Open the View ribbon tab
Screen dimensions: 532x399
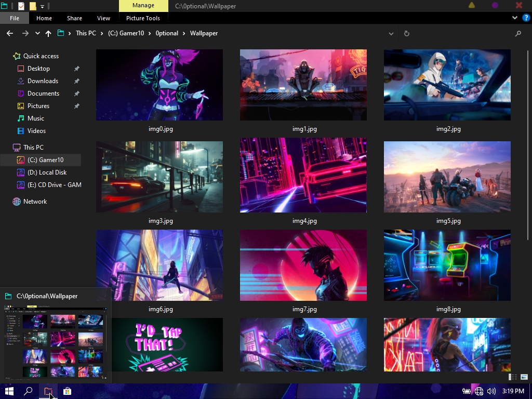point(103,18)
